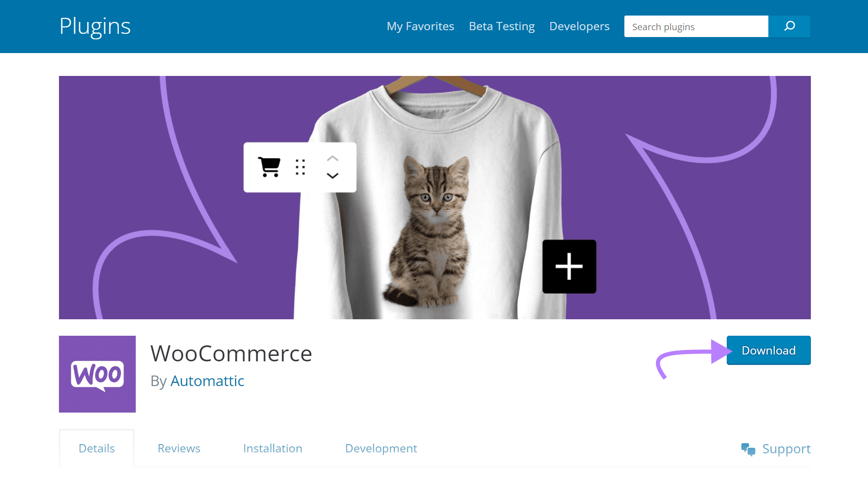Click the upward chevron in the block toolbar
This screenshot has height=494, width=868.
(333, 159)
